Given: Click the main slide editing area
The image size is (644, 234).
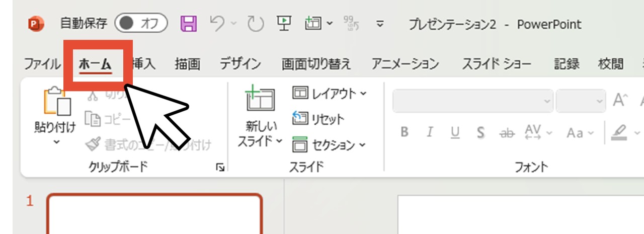Looking at the screenshot, I should click(521, 215).
